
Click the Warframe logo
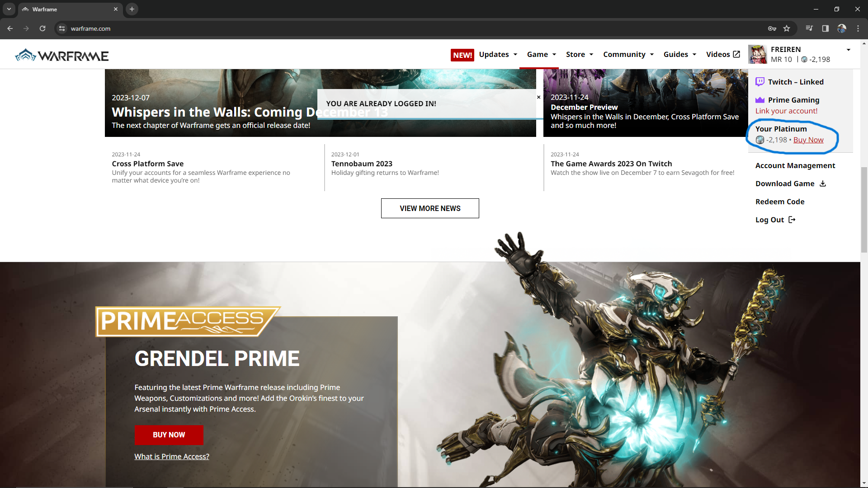(62, 55)
